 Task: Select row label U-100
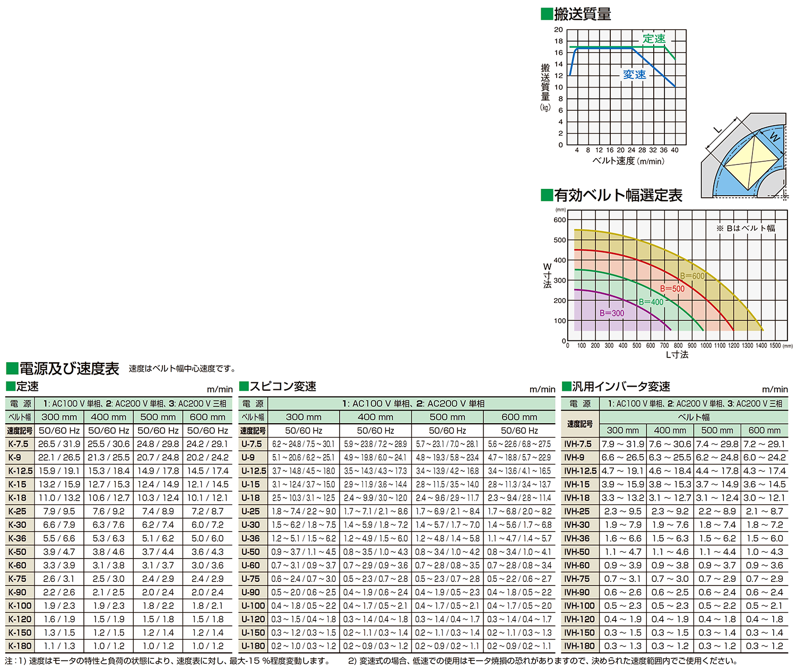253,606
